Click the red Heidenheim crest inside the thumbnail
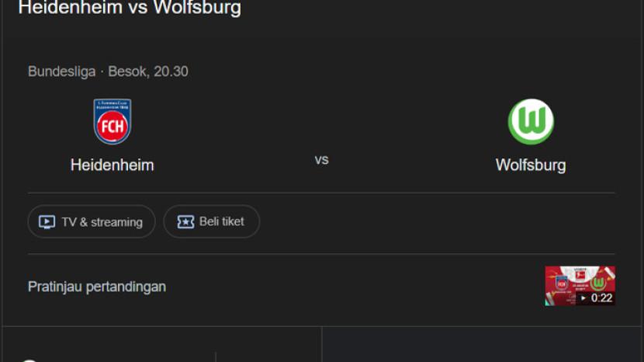 (x=561, y=284)
